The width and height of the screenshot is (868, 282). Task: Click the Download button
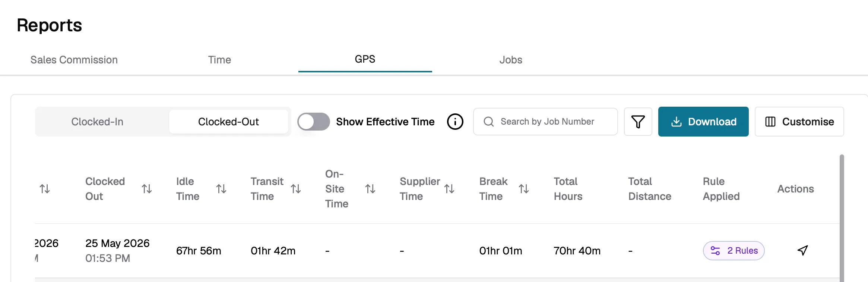pos(703,122)
